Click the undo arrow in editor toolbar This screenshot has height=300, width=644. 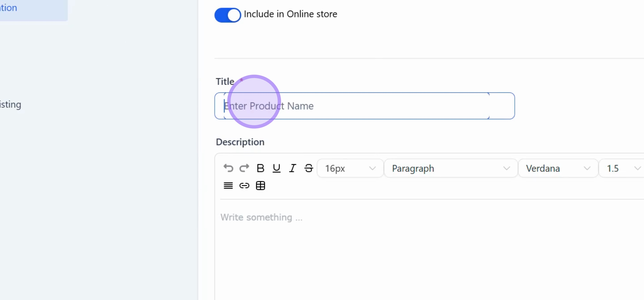point(228,168)
